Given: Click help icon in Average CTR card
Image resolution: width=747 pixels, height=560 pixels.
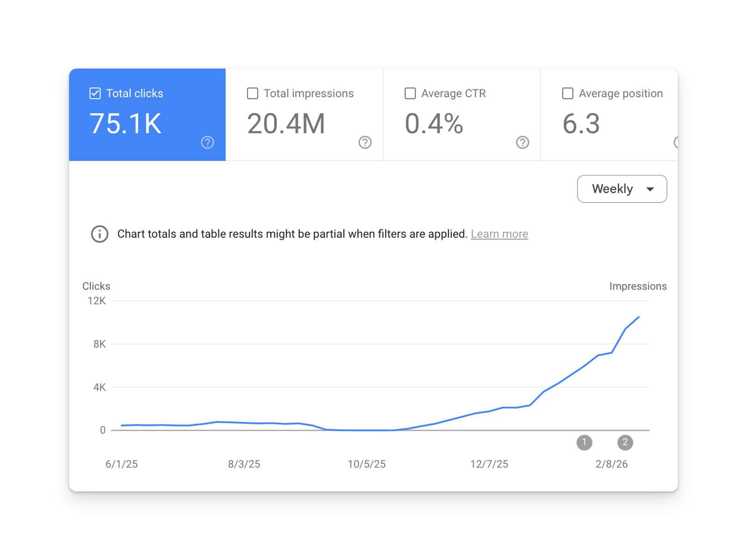Looking at the screenshot, I should (x=522, y=142).
